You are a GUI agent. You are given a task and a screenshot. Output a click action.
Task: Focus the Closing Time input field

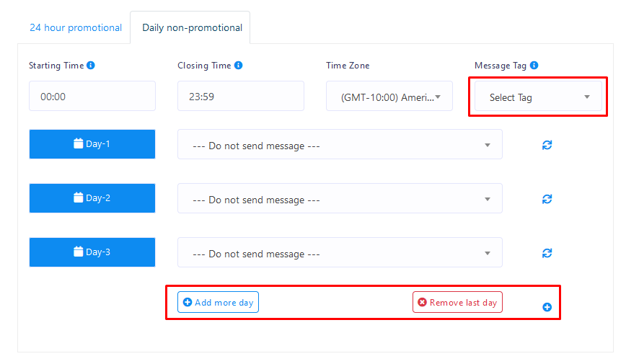[241, 97]
